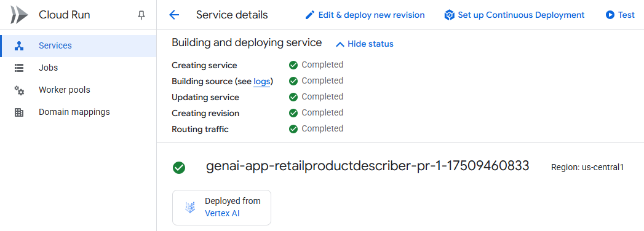
Task: Click the genai-app-retailproductdescriber service name
Action: click(368, 166)
